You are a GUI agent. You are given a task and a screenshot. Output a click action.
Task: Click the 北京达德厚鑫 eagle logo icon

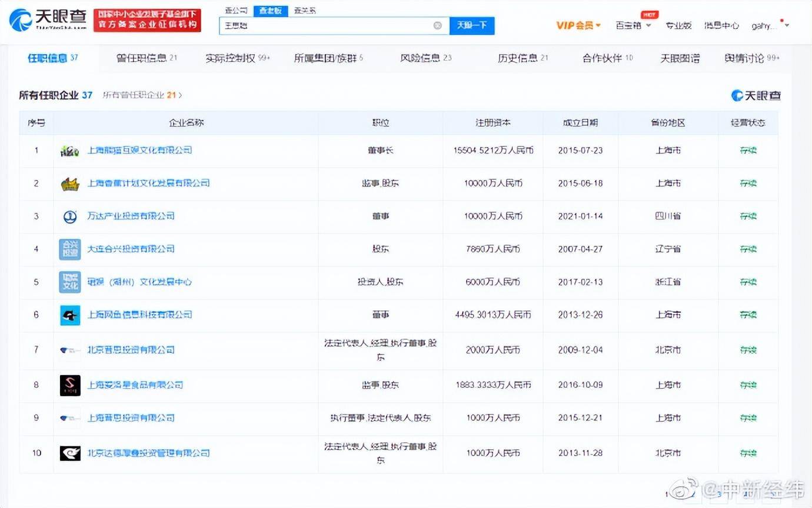click(70, 453)
